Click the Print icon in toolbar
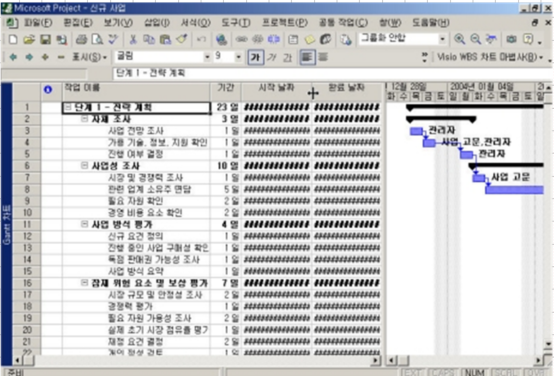Viewport: 554px width, 376px height. [81, 39]
